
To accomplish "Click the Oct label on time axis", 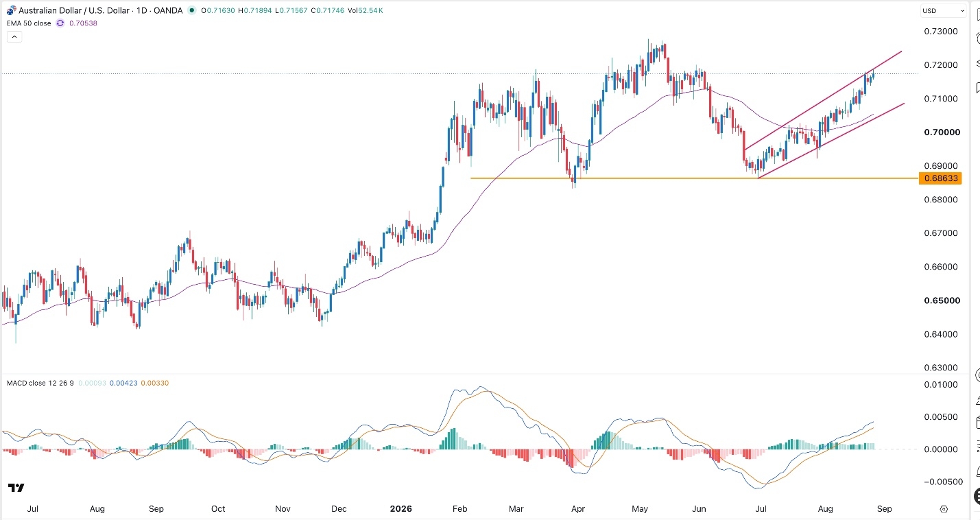I will coord(218,509).
